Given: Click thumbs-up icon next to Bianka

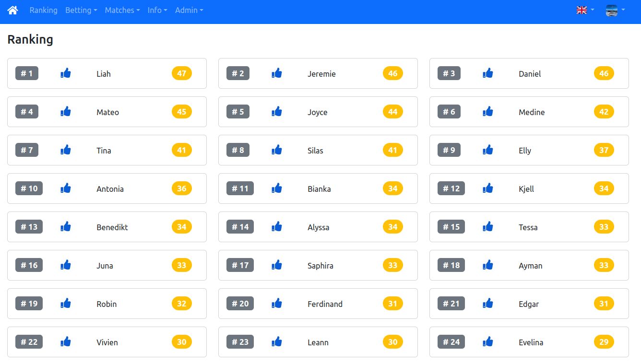Looking at the screenshot, I should [277, 188].
